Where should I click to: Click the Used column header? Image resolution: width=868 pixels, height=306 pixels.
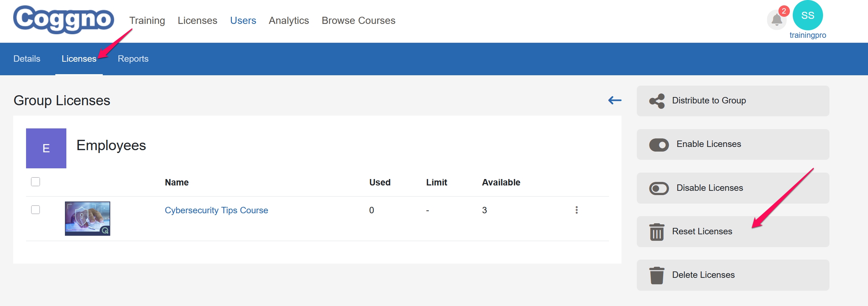[380, 183]
